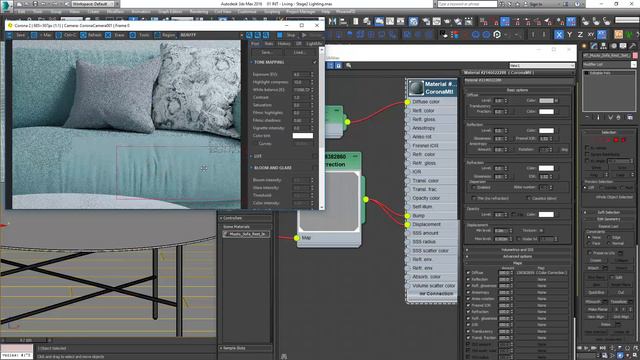Select the None constraint radio button
This screenshot has width=640, height=360.
point(589,237)
